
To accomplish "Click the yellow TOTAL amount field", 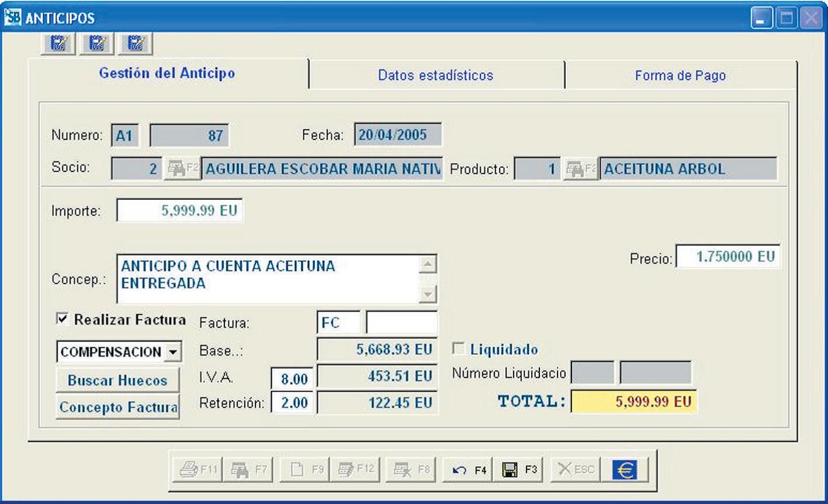I will click(x=634, y=401).
